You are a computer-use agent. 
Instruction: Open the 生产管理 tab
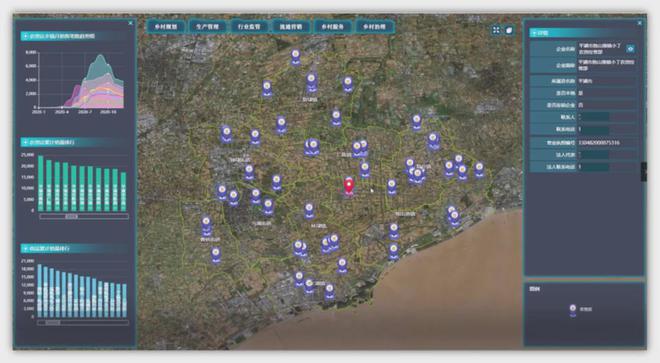tap(208, 27)
